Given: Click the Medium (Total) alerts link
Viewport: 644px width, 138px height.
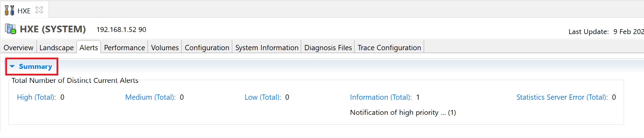Looking at the screenshot, I should [150, 97].
